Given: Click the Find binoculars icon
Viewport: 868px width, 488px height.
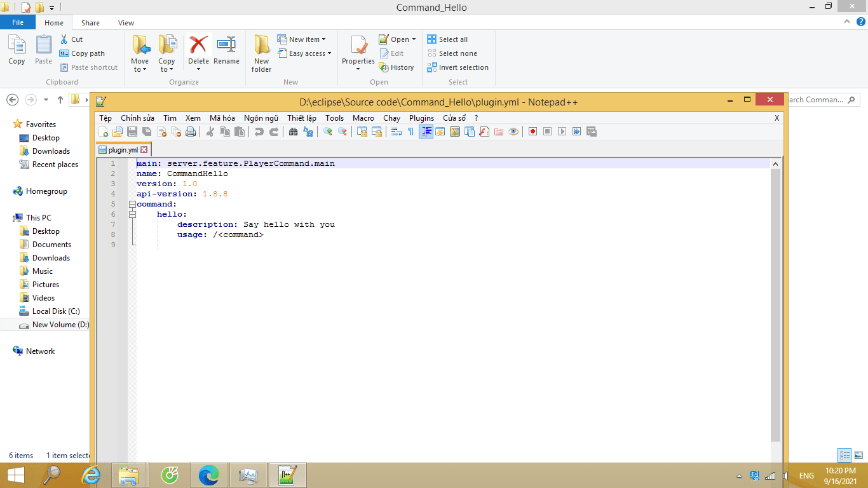Looking at the screenshot, I should (x=293, y=132).
